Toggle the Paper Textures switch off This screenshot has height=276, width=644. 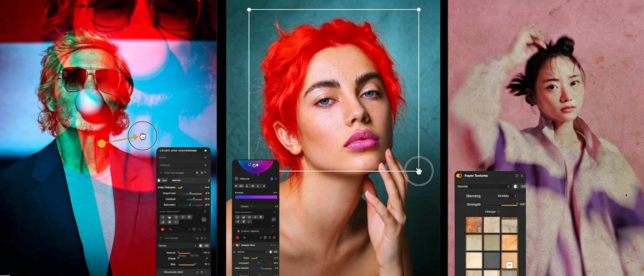click(459, 176)
